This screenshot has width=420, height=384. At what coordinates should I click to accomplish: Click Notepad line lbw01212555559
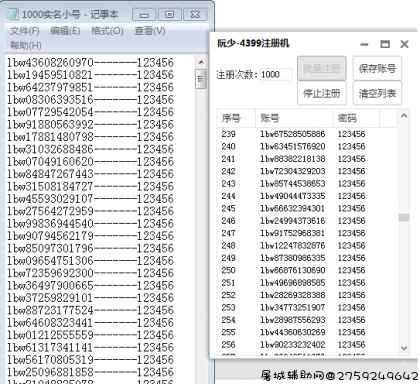click(x=90, y=335)
